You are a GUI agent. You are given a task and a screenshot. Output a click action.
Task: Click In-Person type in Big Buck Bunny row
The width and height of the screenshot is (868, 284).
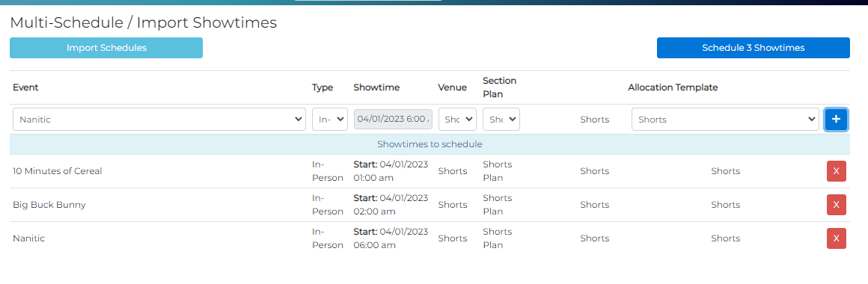pyautogui.click(x=328, y=205)
